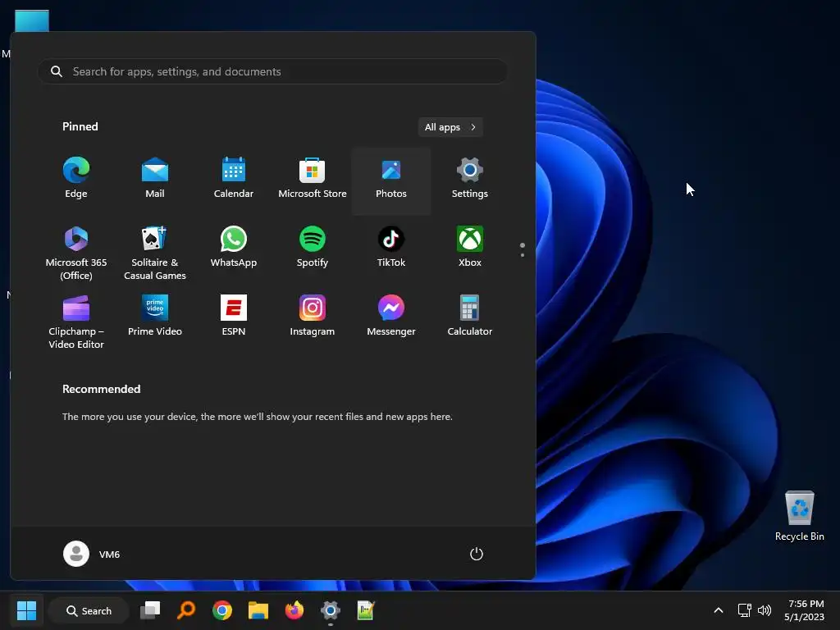
Task: Launch the Calculator app
Action: [470, 316]
